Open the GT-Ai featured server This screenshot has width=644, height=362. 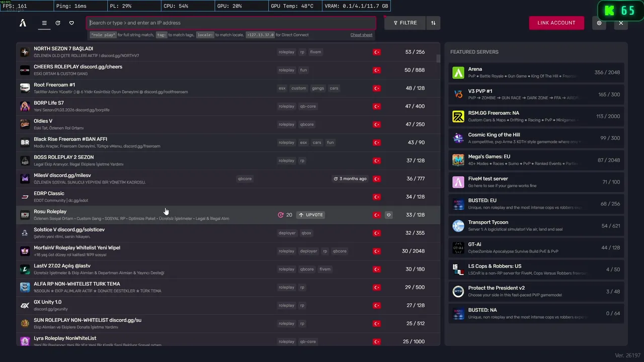[536, 247]
